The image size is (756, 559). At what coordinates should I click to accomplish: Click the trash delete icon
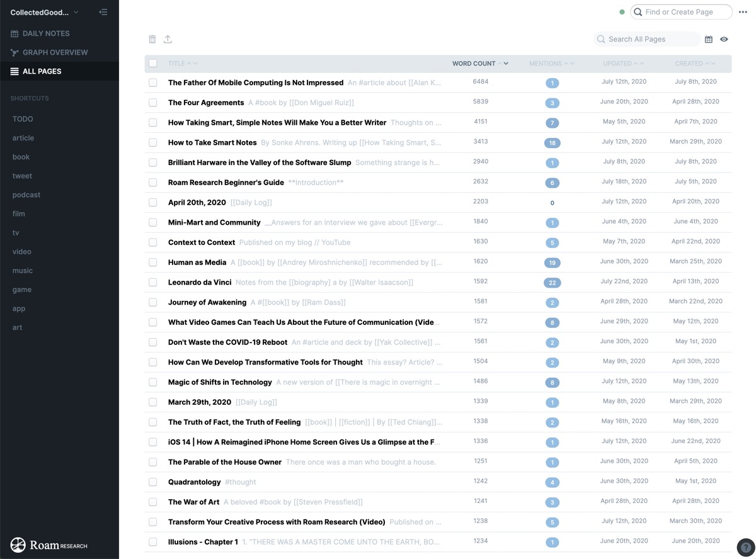(152, 39)
